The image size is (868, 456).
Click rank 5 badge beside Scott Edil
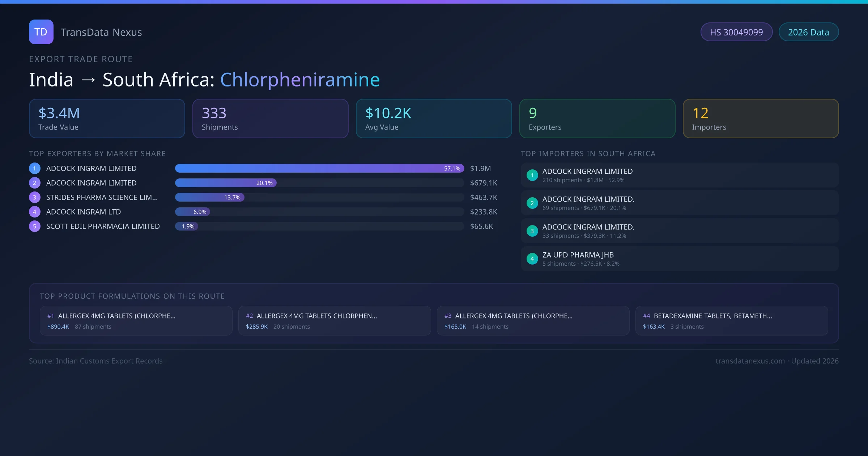point(35,226)
